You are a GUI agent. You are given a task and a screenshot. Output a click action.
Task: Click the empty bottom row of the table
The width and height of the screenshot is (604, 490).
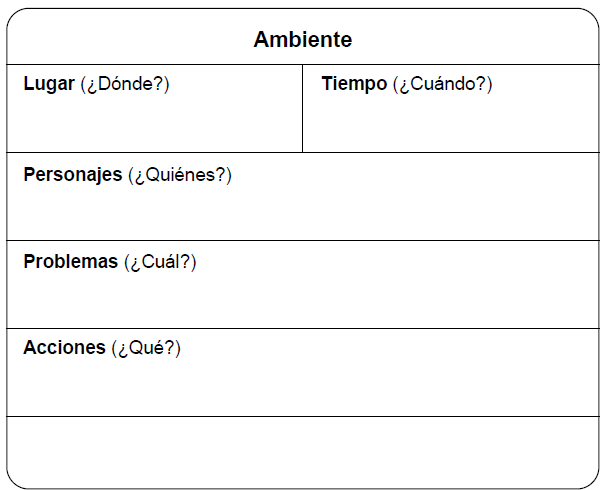[x=302, y=452]
